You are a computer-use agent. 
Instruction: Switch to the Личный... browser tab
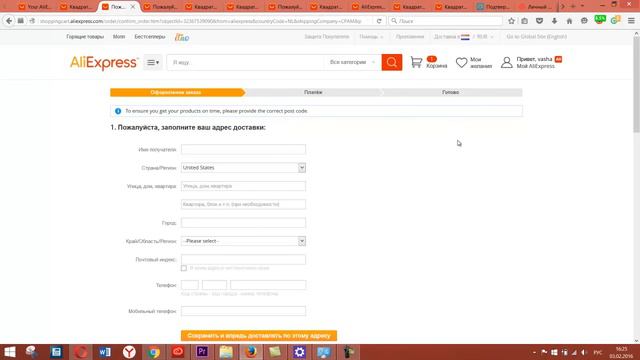[536, 7]
